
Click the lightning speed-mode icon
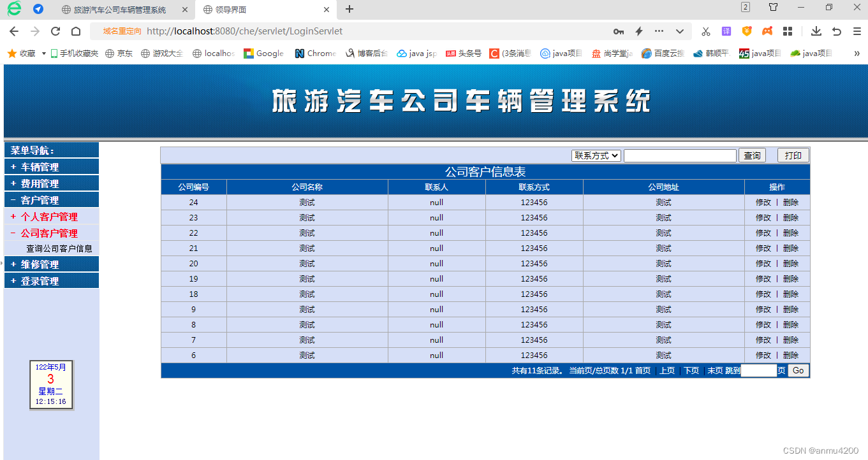(638, 31)
